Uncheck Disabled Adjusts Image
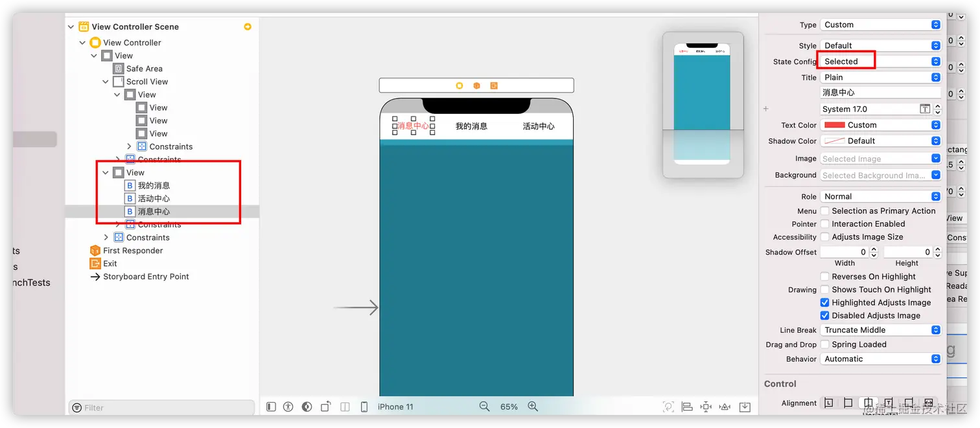980x428 pixels. point(825,315)
